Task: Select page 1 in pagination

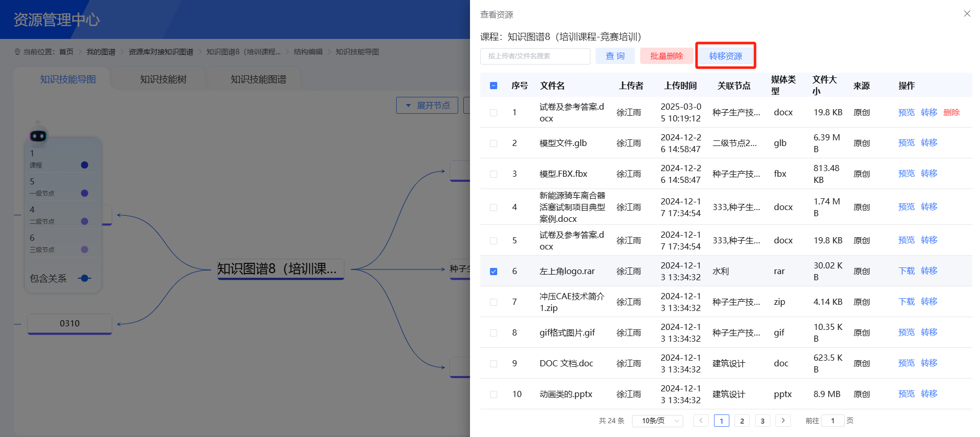Action: [x=721, y=421]
